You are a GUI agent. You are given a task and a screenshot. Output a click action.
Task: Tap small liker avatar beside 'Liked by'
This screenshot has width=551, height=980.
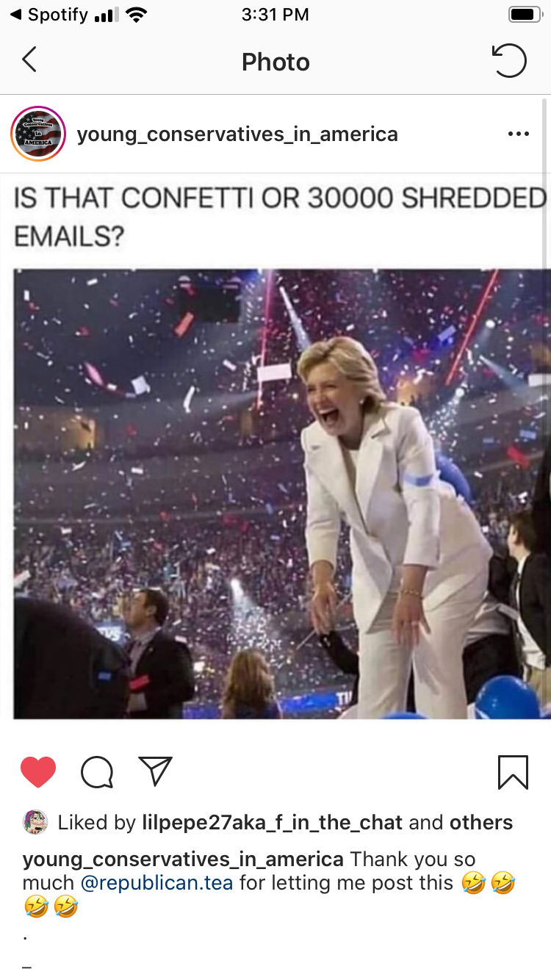point(35,822)
